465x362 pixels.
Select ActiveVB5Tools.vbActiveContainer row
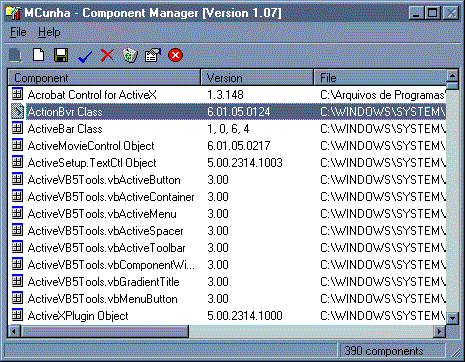pos(227,197)
